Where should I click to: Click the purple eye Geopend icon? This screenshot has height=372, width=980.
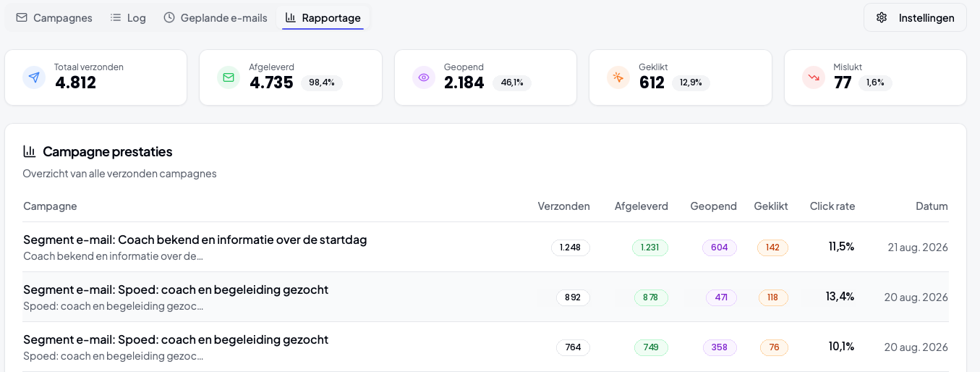[x=424, y=77]
